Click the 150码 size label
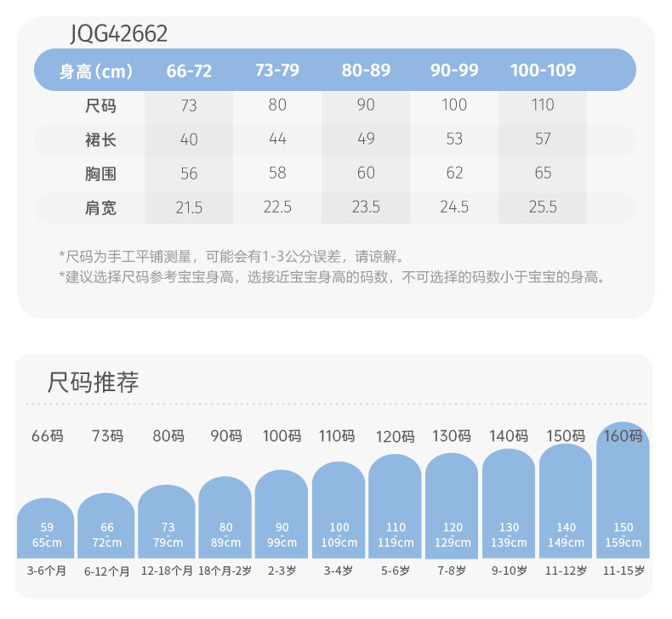The width and height of the screenshot is (672, 619). click(566, 436)
